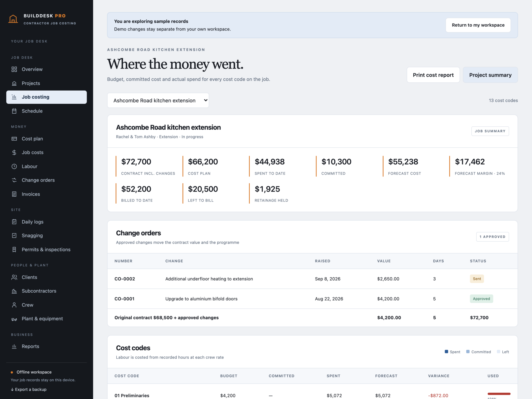Click the CO-0001 change order number
The image size is (532, 399).
click(x=124, y=299)
